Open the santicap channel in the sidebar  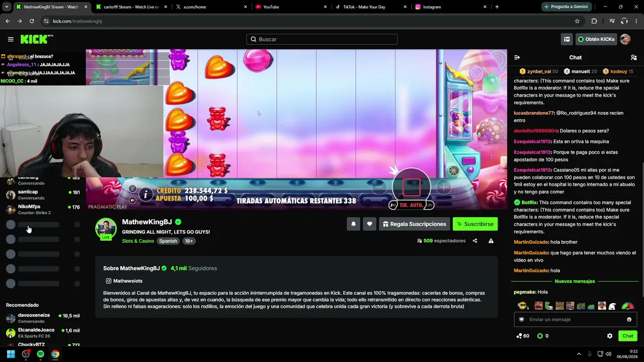[x=43, y=195]
